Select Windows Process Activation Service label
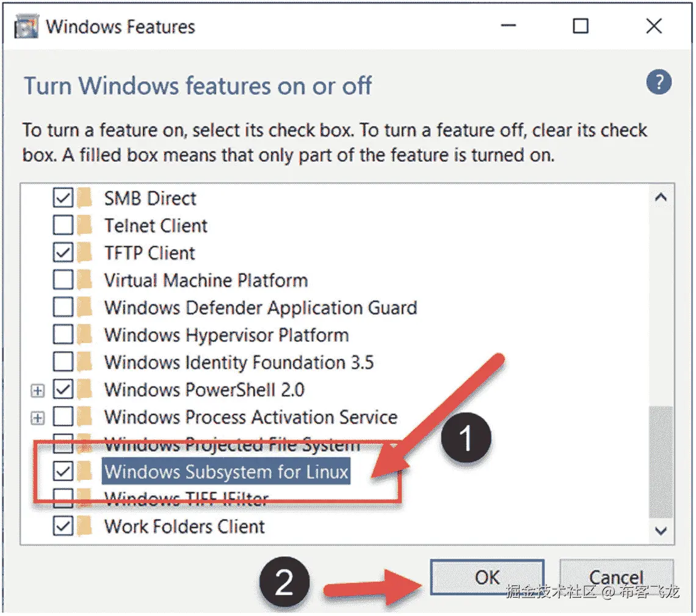 pyautogui.click(x=251, y=418)
